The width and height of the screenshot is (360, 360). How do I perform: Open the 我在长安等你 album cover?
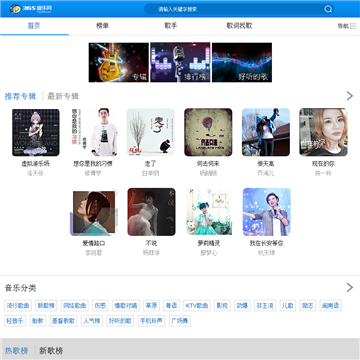[267, 212]
